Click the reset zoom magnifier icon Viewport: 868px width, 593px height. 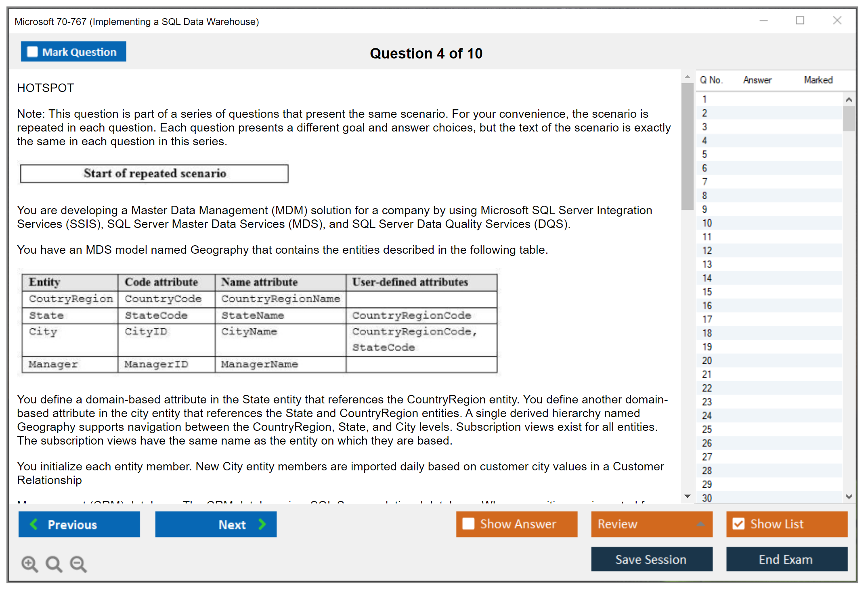click(54, 564)
